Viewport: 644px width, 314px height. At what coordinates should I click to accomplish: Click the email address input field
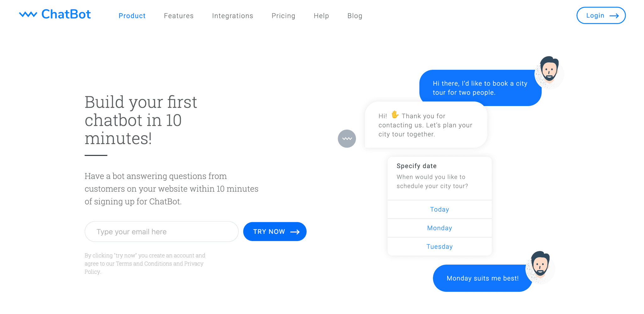[161, 232]
